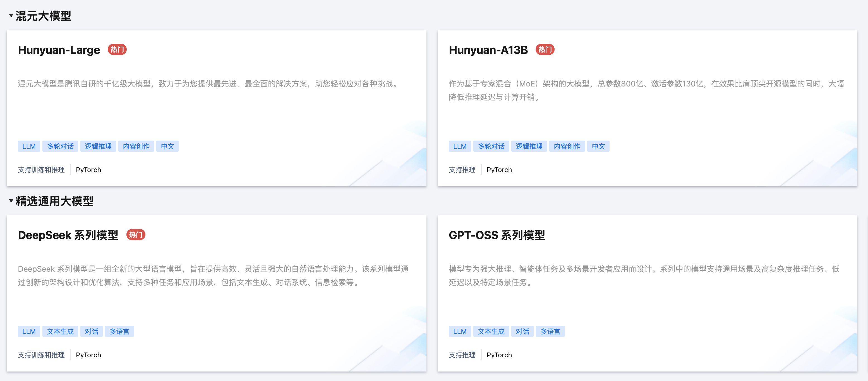Image resolution: width=868 pixels, height=381 pixels.
Task: Click 内容创作 tag on Hunyuan-A13B card
Action: pos(567,146)
